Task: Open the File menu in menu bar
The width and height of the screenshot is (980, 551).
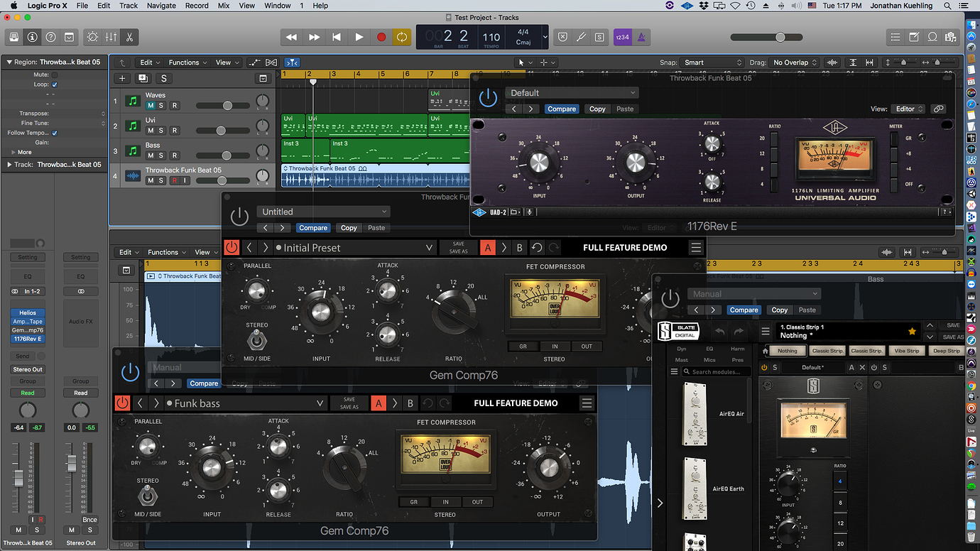Action: (x=82, y=6)
